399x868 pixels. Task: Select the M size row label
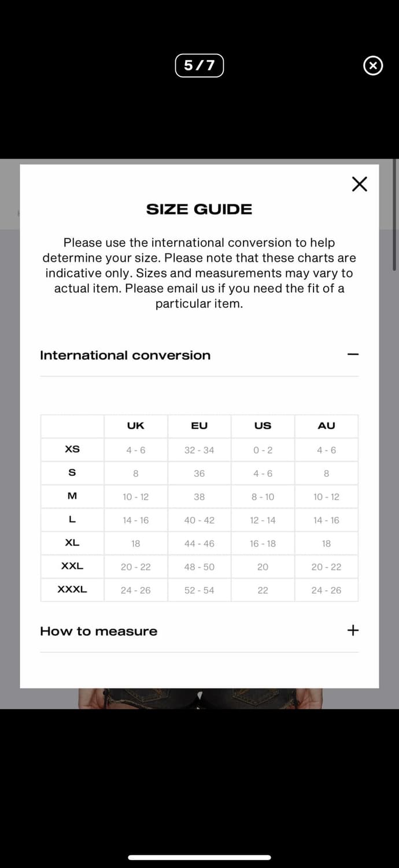pyautogui.click(x=72, y=496)
